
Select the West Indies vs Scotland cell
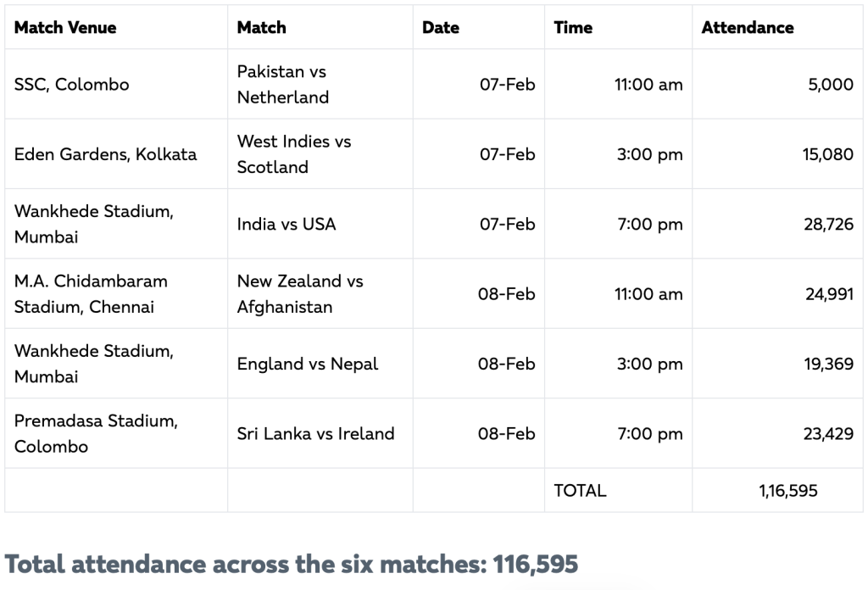[x=293, y=154]
